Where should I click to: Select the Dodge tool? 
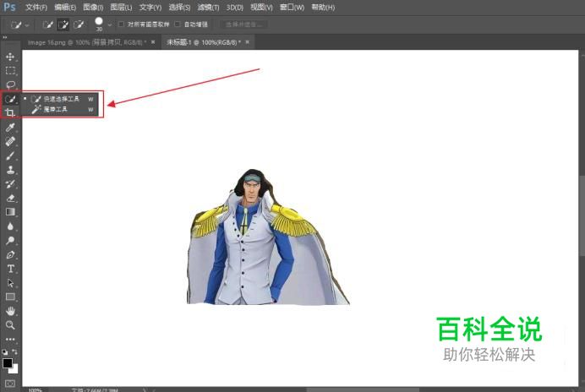tap(10, 240)
